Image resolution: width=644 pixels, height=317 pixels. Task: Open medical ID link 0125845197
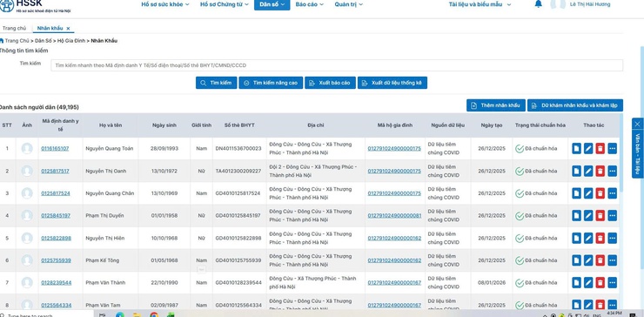click(56, 215)
